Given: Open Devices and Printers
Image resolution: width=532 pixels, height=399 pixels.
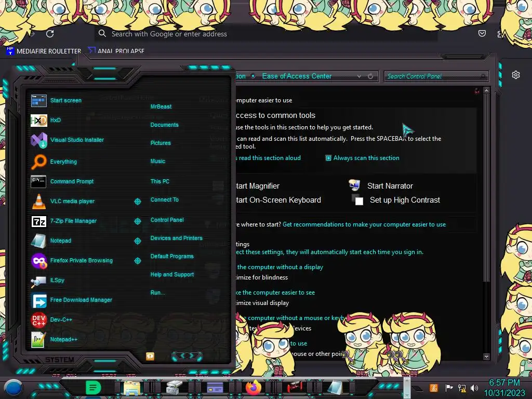Looking at the screenshot, I should (177, 238).
